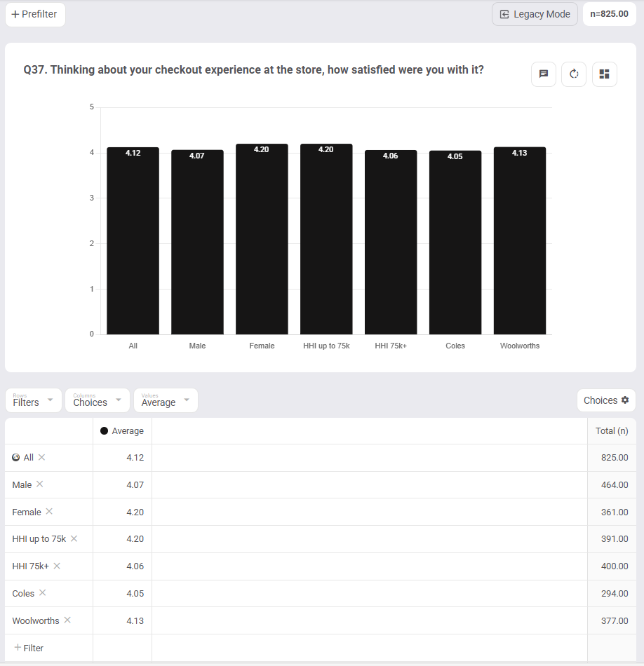Image resolution: width=644 pixels, height=666 pixels.
Task: Click the icon beside All row
Action: point(15,457)
